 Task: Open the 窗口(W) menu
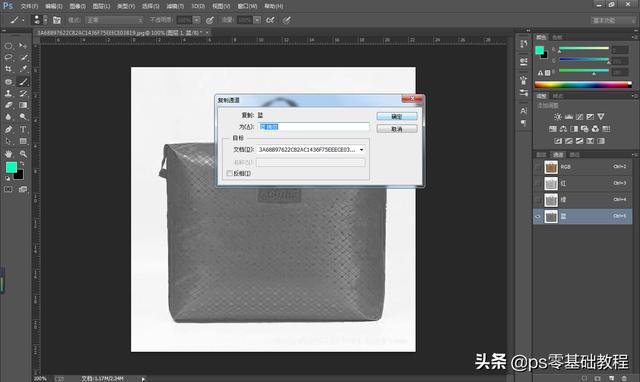pos(247,6)
